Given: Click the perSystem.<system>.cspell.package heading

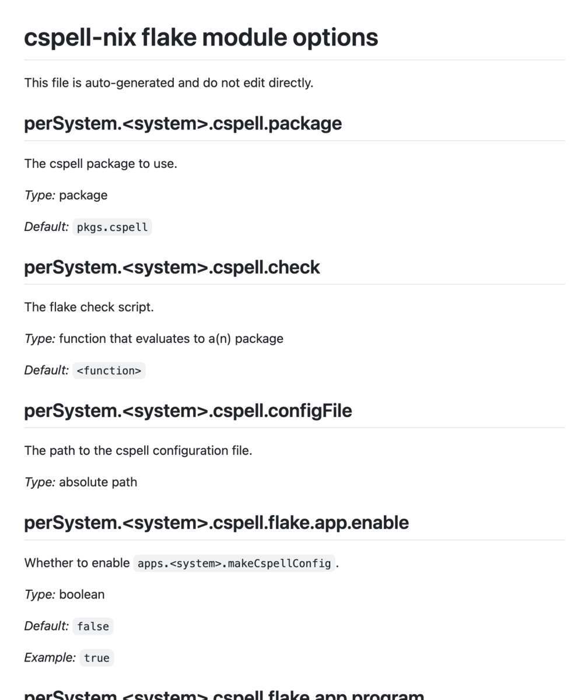Looking at the screenshot, I should [183, 124].
